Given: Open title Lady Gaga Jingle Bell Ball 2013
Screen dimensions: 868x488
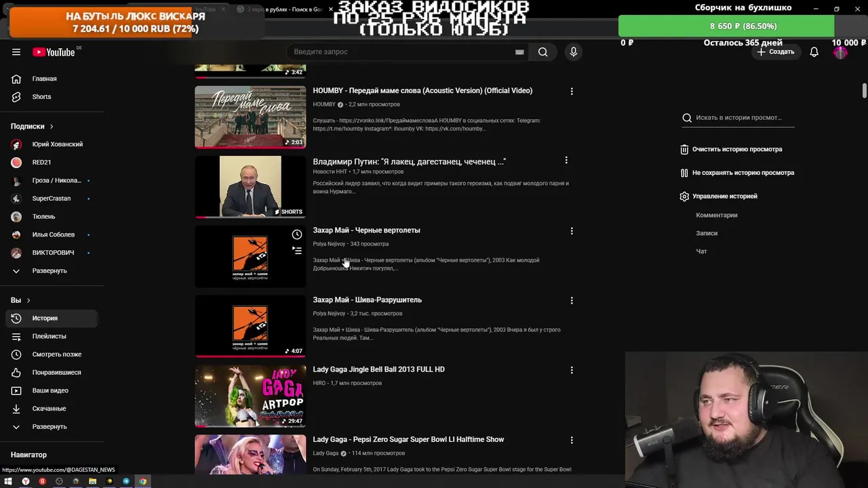Looking at the screenshot, I should click(378, 369).
